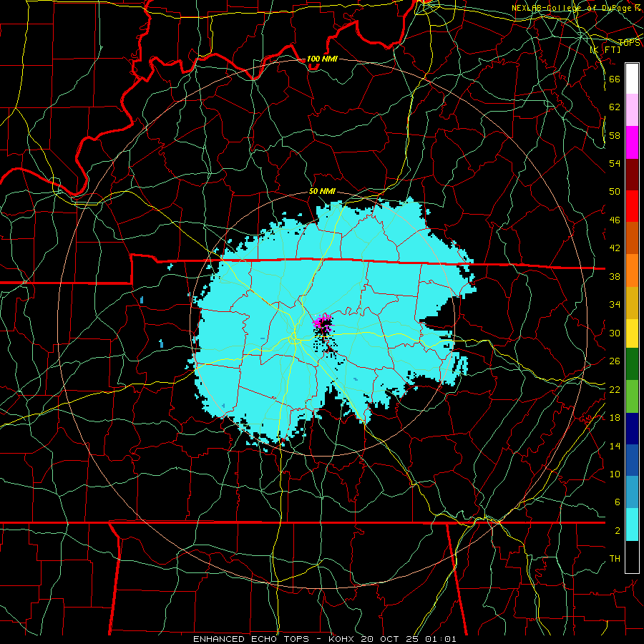
Task: Click the light green 22 kft color band
Action: [x=632, y=396]
